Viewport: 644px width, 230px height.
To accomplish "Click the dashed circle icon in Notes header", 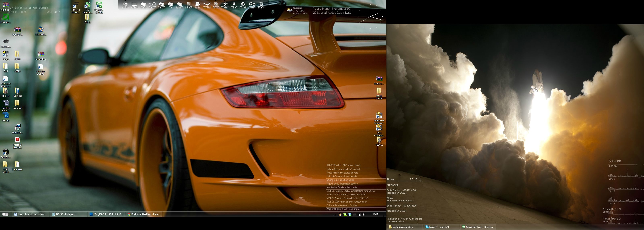I will (411, 179).
